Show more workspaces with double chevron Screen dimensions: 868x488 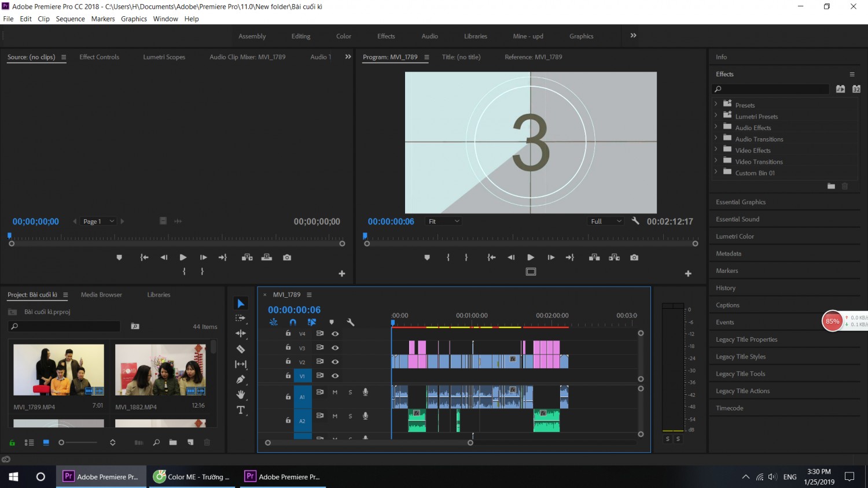click(633, 35)
